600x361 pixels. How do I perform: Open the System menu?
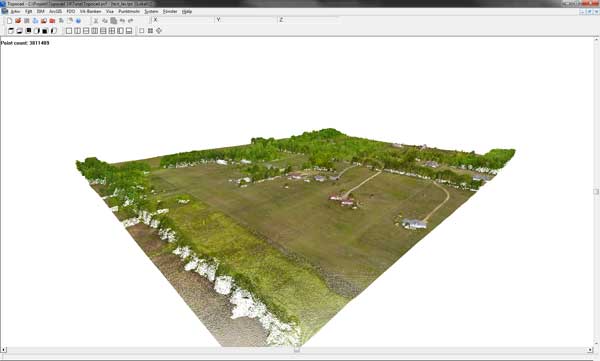click(x=151, y=11)
